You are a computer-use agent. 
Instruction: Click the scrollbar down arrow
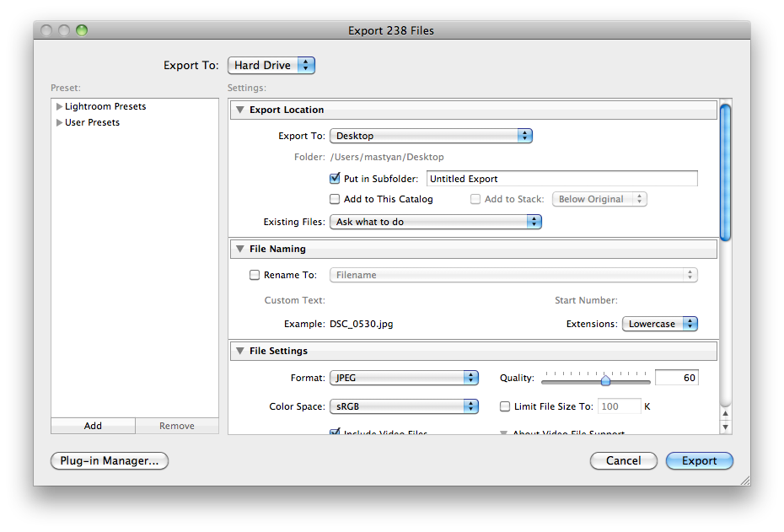(726, 427)
